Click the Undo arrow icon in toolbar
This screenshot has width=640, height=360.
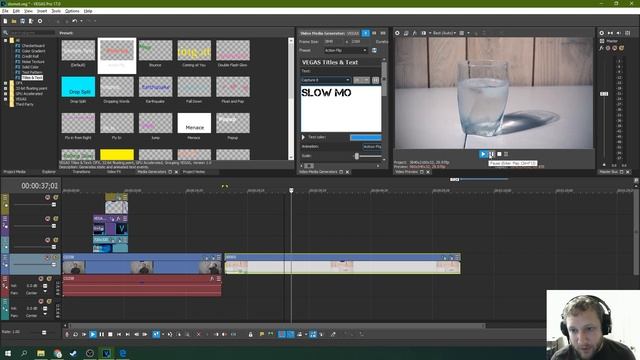[x=74, y=21]
